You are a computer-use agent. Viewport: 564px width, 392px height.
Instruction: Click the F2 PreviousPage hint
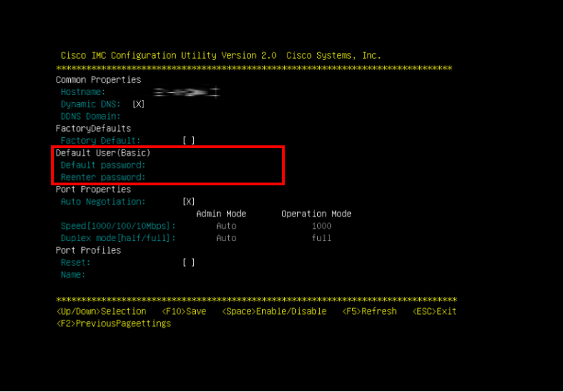coord(114,324)
